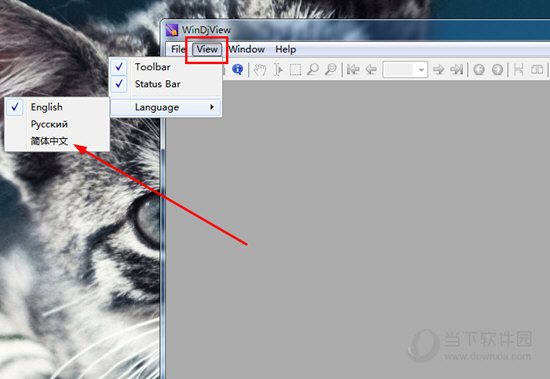Expand the Language submenu
The height and width of the screenshot is (379, 550).
coord(166,107)
